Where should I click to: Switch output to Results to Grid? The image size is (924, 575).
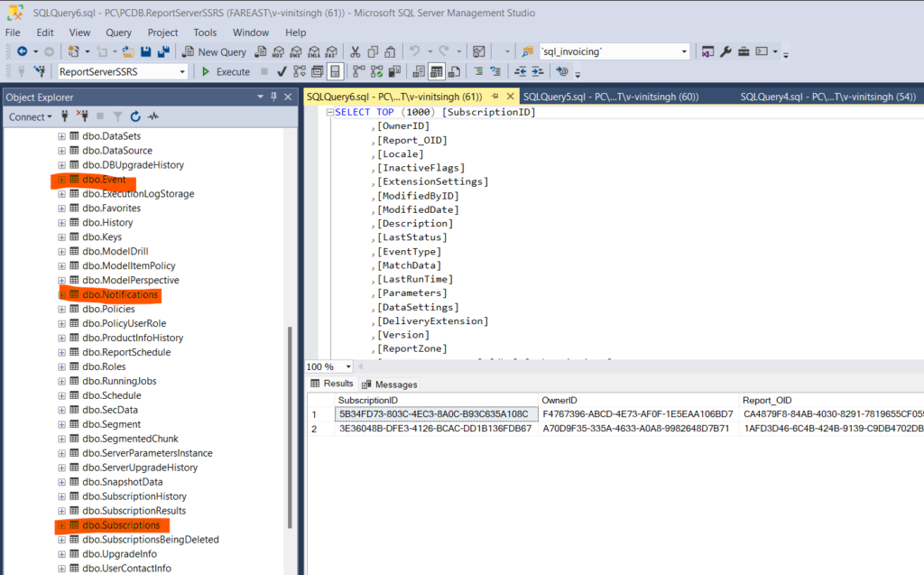[x=436, y=72]
